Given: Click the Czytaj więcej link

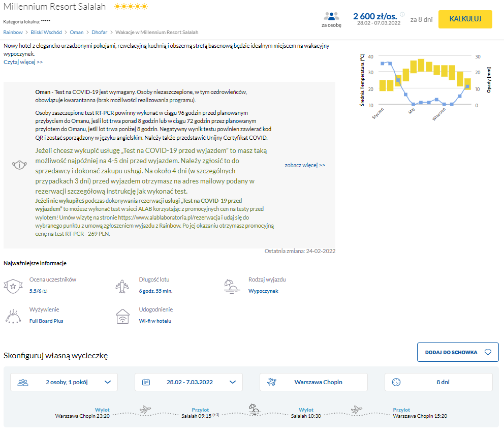Looking at the screenshot, I should coord(23,62).
